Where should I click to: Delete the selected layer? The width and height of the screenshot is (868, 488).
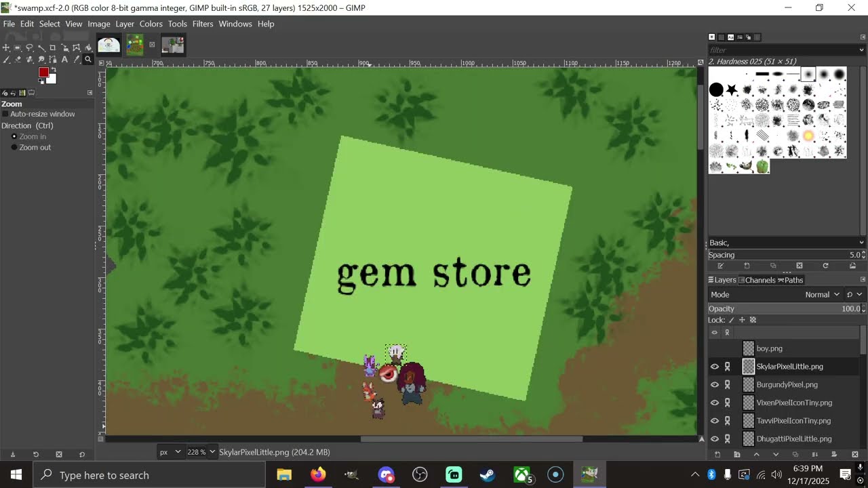coord(854,454)
